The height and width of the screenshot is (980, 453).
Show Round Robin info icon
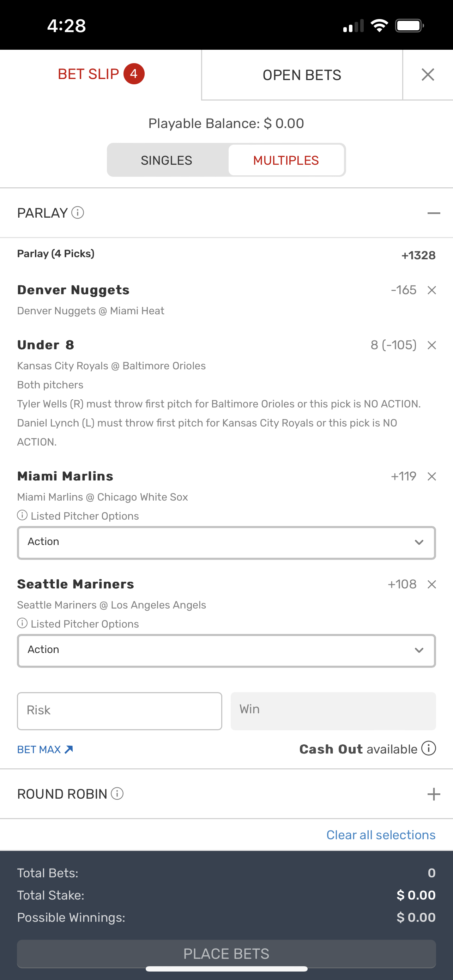coord(117,794)
